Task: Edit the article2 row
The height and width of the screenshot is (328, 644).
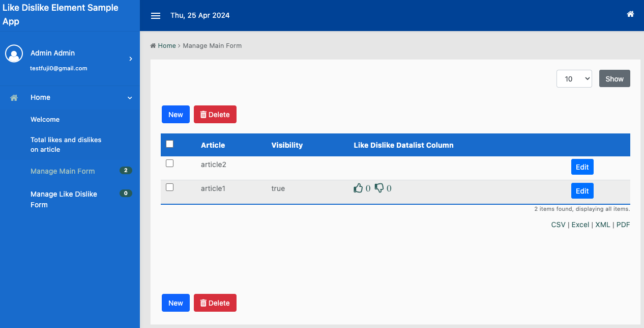Action: [x=582, y=167]
